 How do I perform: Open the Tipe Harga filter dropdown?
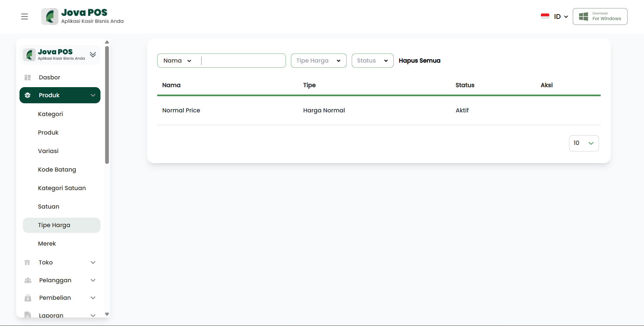pos(318,61)
